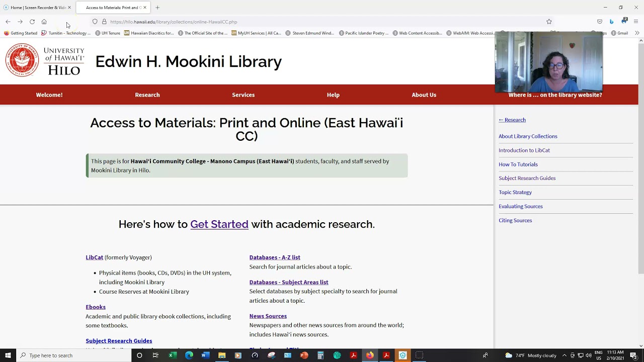The image size is (644, 362).
Task: Open Web Content Accessibility bookmark
Action: click(x=417, y=33)
